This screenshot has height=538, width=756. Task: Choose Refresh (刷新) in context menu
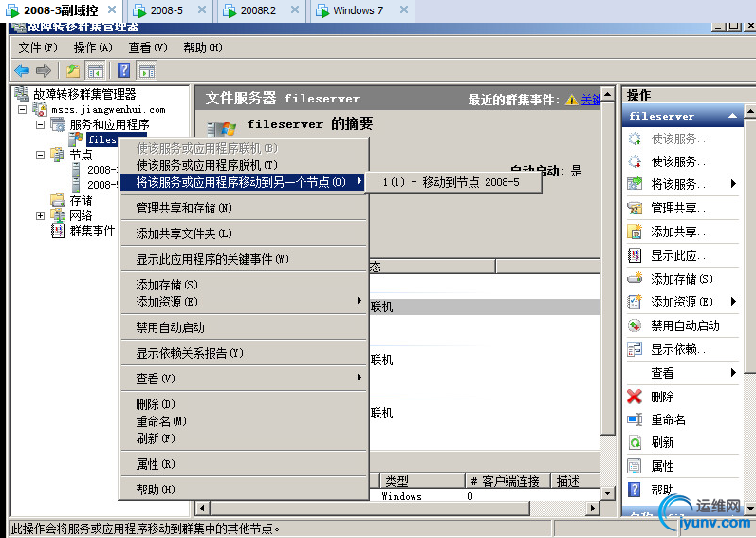tap(244, 438)
